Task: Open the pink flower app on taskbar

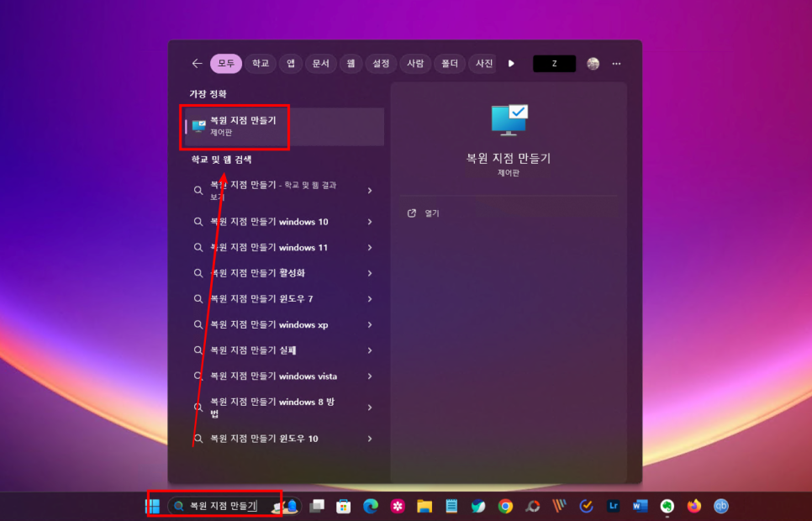Action: coord(398,506)
